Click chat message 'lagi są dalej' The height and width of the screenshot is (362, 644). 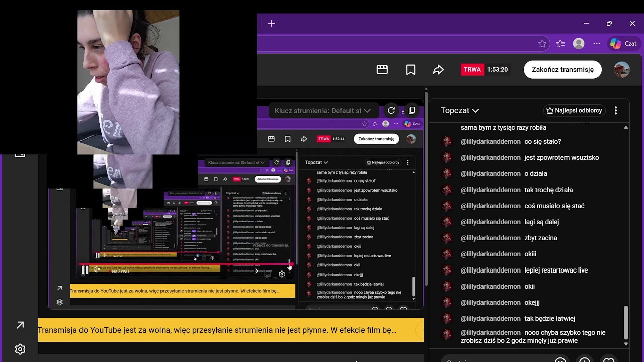pyautogui.click(x=542, y=222)
